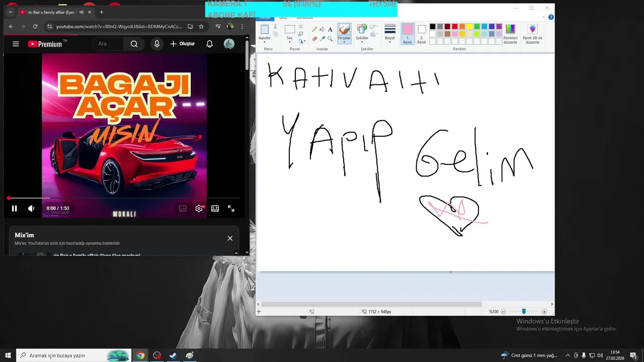Open Renkleri düzenle color editor
This screenshot has width=644, height=362.
coord(510,34)
